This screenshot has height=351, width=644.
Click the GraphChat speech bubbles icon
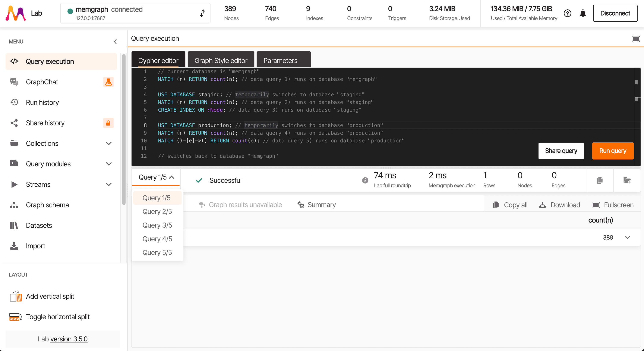tap(14, 82)
